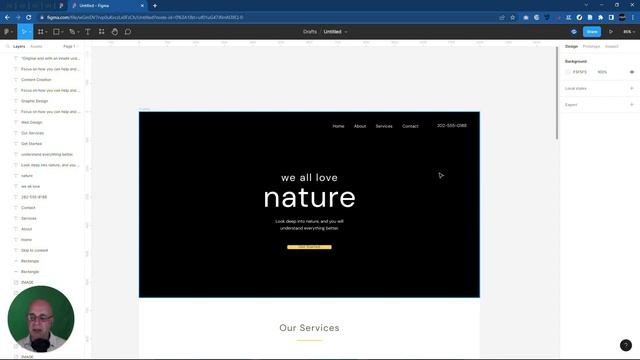Open the help question mark button

(x=626, y=345)
